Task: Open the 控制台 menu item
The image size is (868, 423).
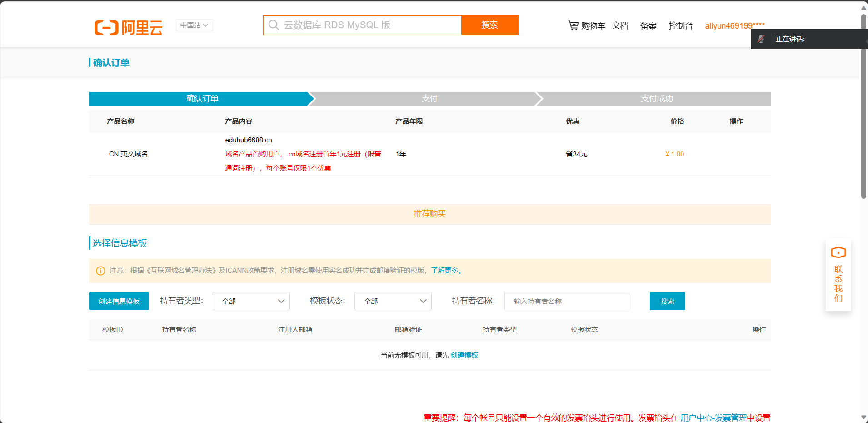Action: 681,26
